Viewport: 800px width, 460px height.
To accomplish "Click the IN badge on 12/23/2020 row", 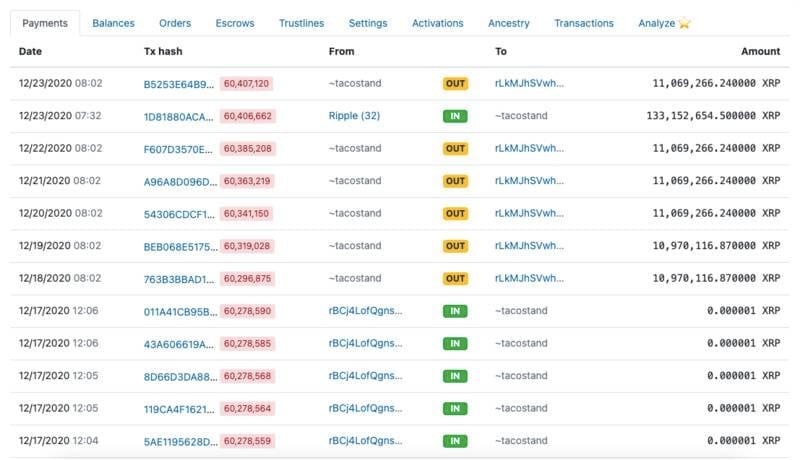I will [x=455, y=116].
